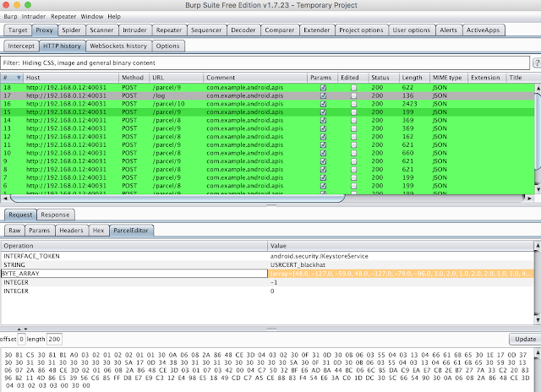Switch to the Hex view tab
541x392 pixels.
coord(98,231)
